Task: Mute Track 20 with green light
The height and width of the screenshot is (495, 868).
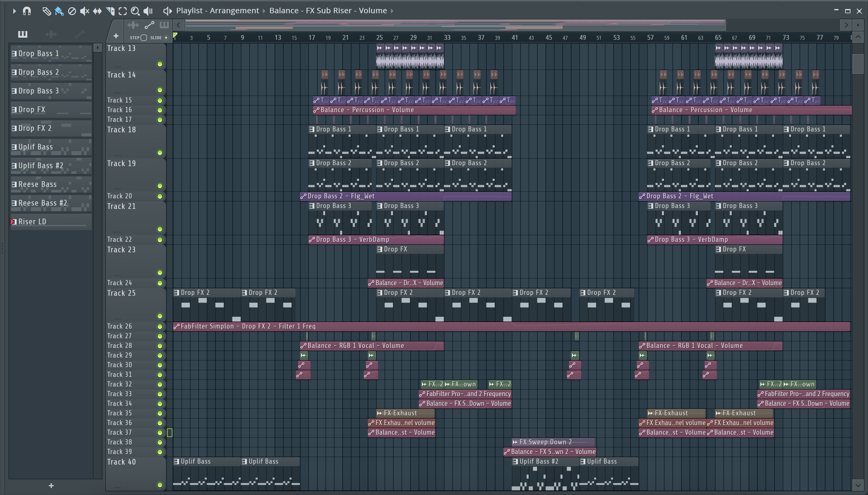Action: (x=160, y=197)
